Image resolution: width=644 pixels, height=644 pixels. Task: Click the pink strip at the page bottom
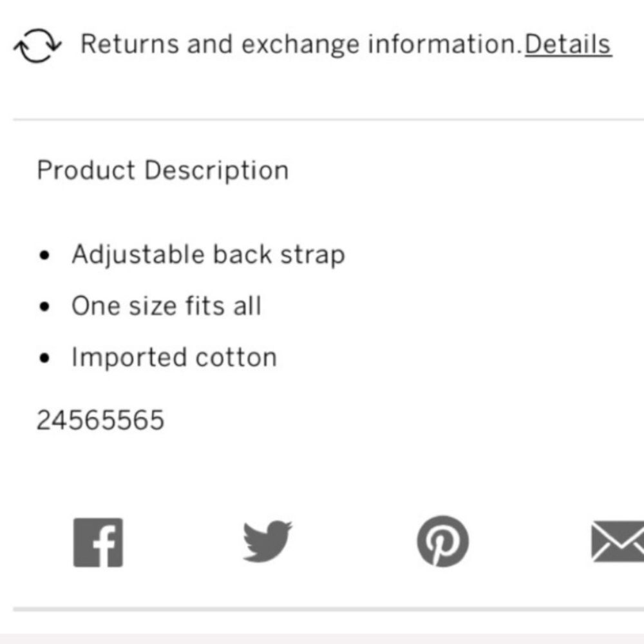tap(322, 638)
